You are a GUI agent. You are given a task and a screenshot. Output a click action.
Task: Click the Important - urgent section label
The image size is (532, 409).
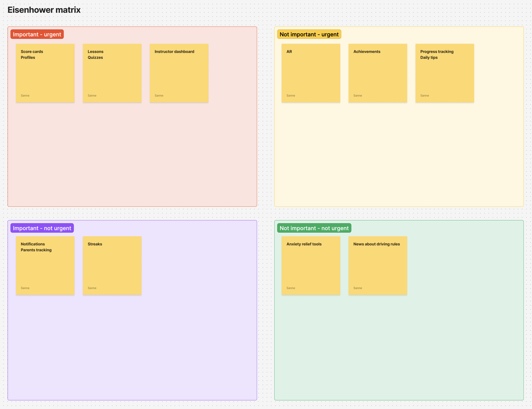pos(37,34)
